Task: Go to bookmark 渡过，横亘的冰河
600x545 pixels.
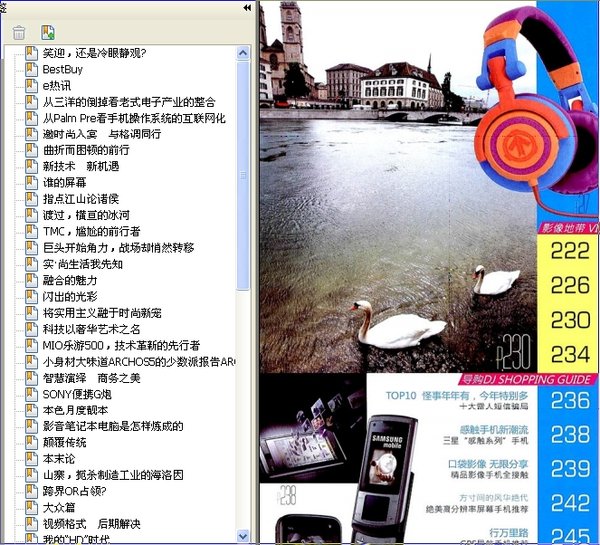Action: [86, 215]
